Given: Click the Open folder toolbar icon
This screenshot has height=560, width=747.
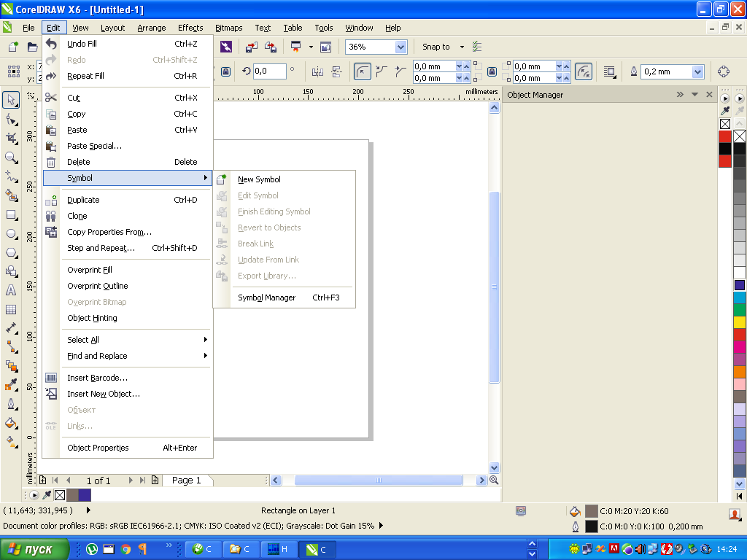Looking at the screenshot, I should point(32,47).
